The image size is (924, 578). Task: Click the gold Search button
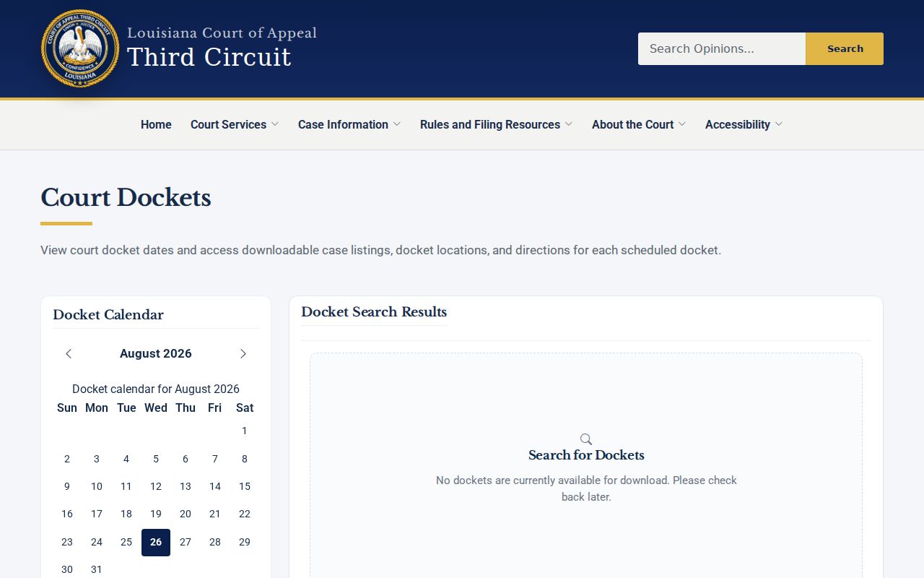point(845,48)
